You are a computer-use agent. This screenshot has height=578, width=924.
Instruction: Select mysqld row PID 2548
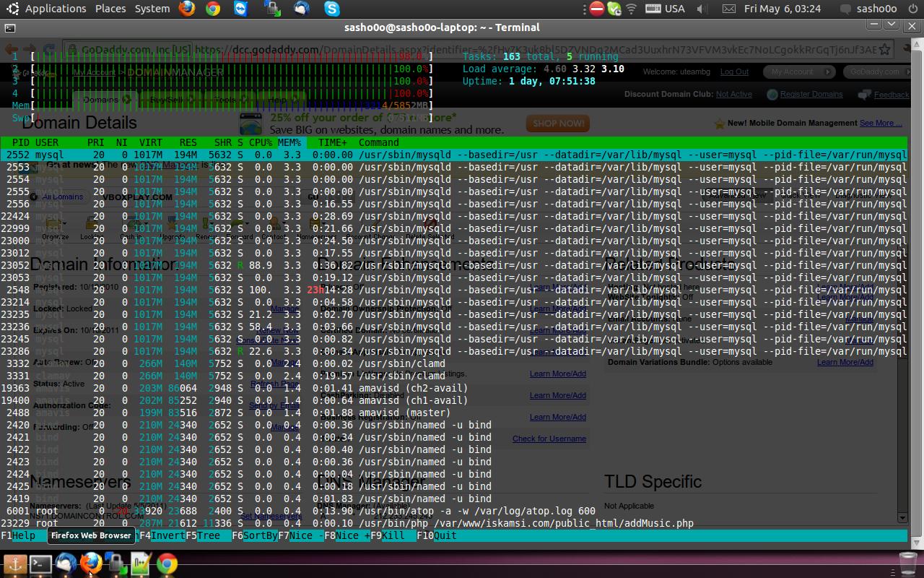tap(453, 290)
